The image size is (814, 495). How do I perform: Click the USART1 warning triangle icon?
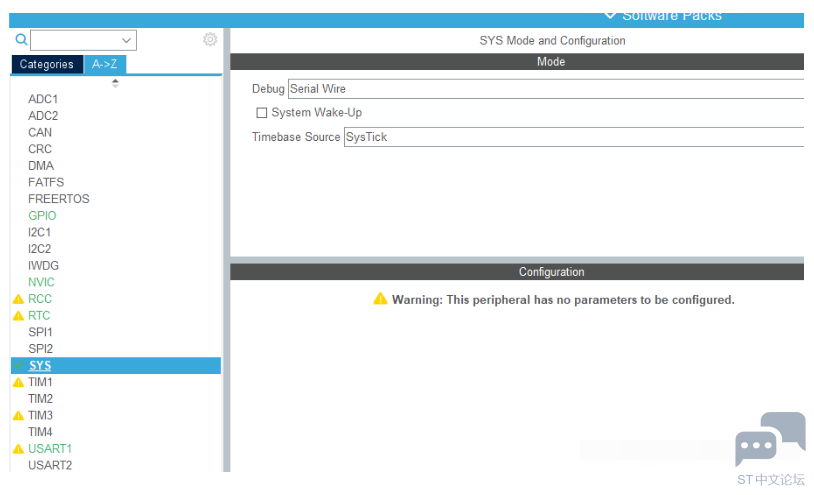(18, 449)
